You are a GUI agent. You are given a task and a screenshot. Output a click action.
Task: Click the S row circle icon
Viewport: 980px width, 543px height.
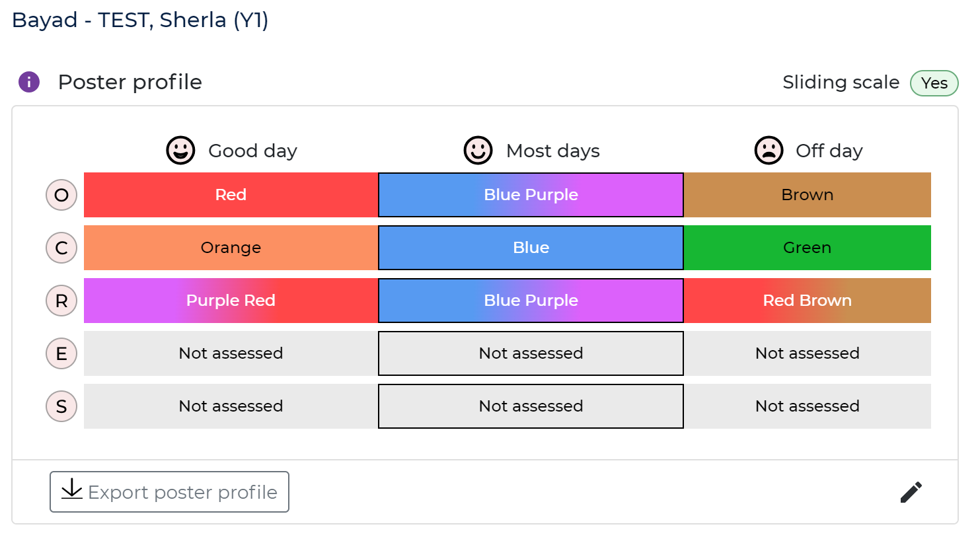point(61,407)
